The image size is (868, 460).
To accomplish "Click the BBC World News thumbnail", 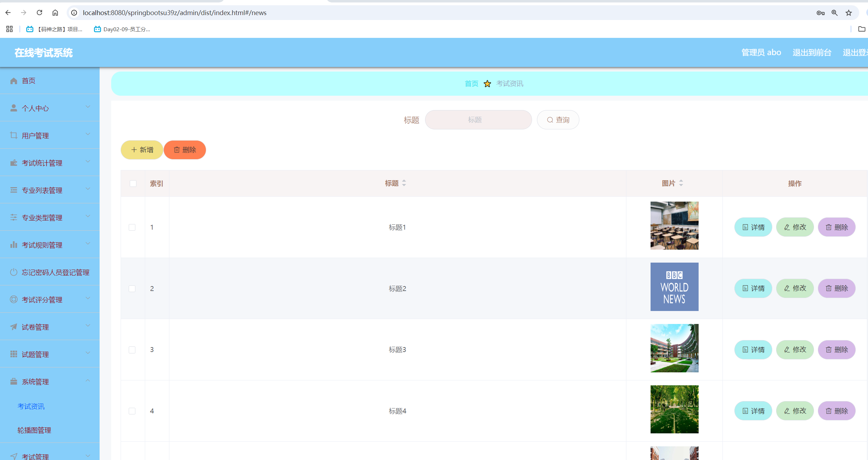I will pyautogui.click(x=674, y=287).
